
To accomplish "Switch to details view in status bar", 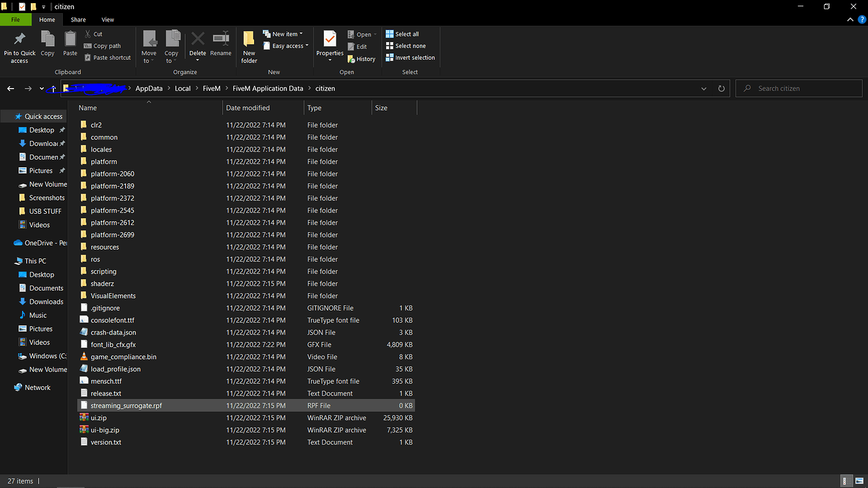I will (x=846, y=481).
